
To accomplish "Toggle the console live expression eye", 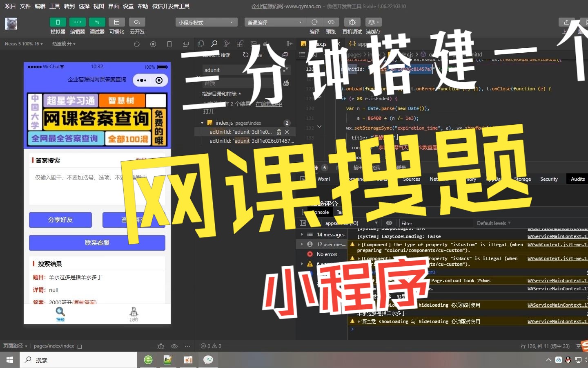I will tap(389, 223).
